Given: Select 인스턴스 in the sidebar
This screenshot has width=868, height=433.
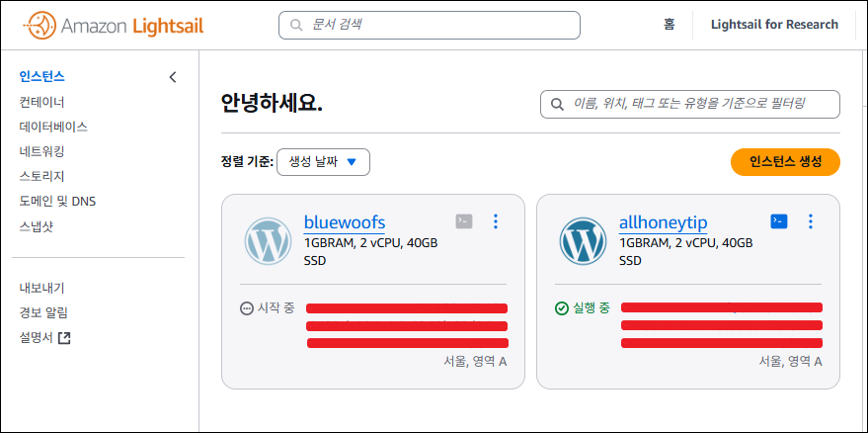Looking at the screenshot, I should point(42,76).
